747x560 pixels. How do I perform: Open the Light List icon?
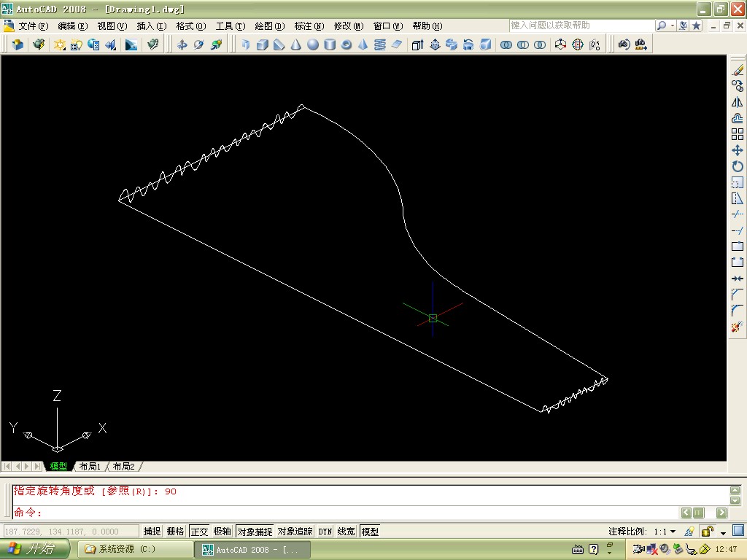pos(76,44)
